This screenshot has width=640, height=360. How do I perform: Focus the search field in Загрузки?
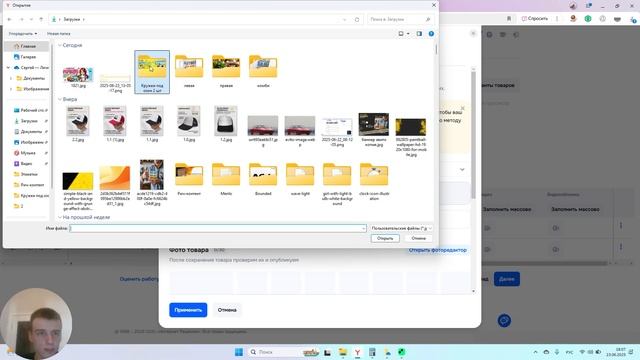click(x=400, y=19)
